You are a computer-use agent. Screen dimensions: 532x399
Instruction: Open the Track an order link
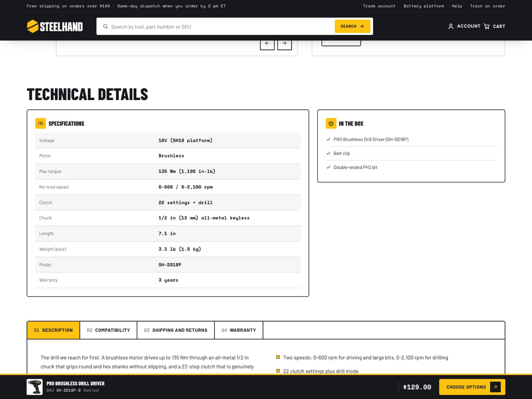pos(488,6)
